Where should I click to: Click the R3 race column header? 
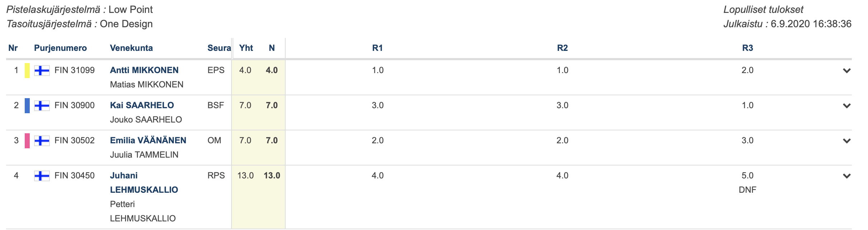coord(748,48)
